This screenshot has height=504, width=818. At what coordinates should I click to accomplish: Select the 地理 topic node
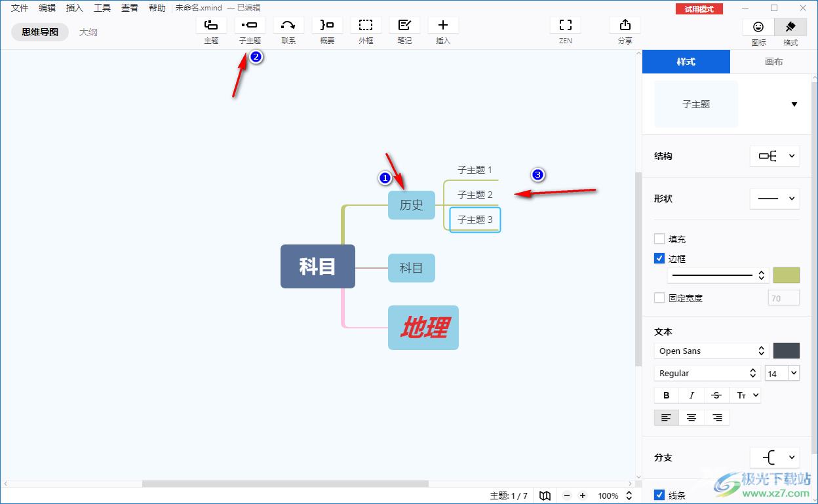tap(423, 328)
